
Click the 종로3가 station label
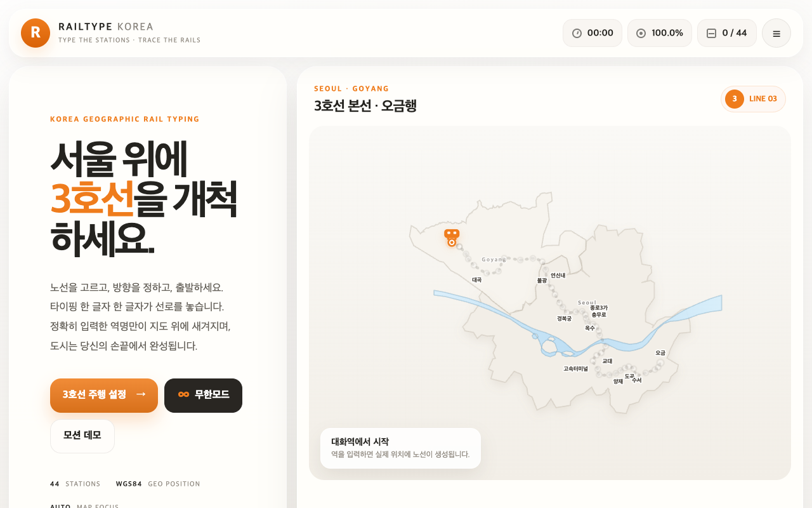pos(599,308)
